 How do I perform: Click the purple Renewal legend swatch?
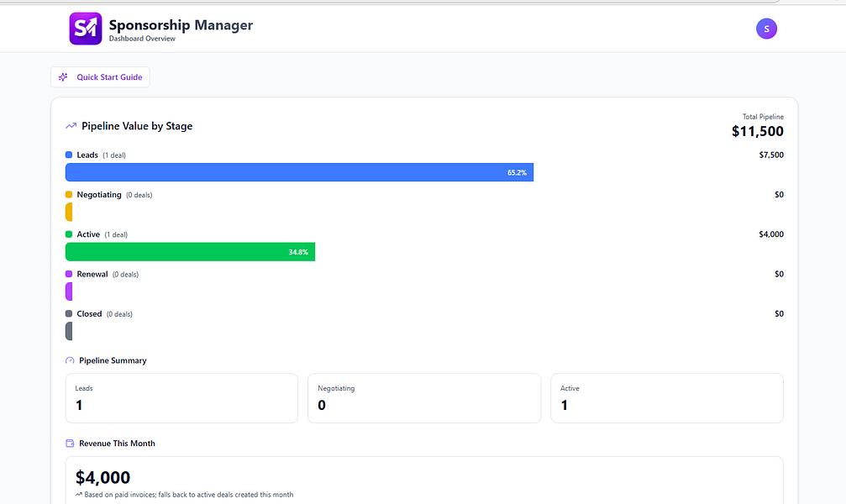pyautogui.click(x=69, y=274)
